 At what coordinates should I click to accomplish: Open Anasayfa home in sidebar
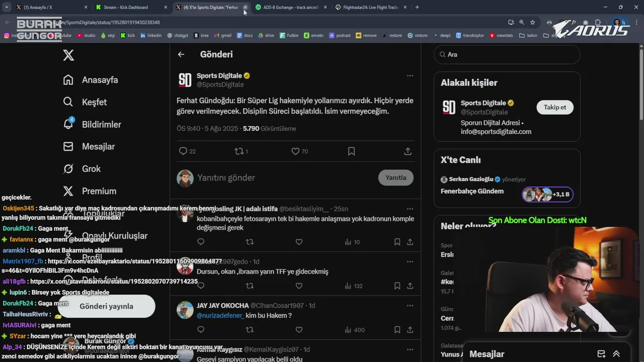tap(91, 80)
